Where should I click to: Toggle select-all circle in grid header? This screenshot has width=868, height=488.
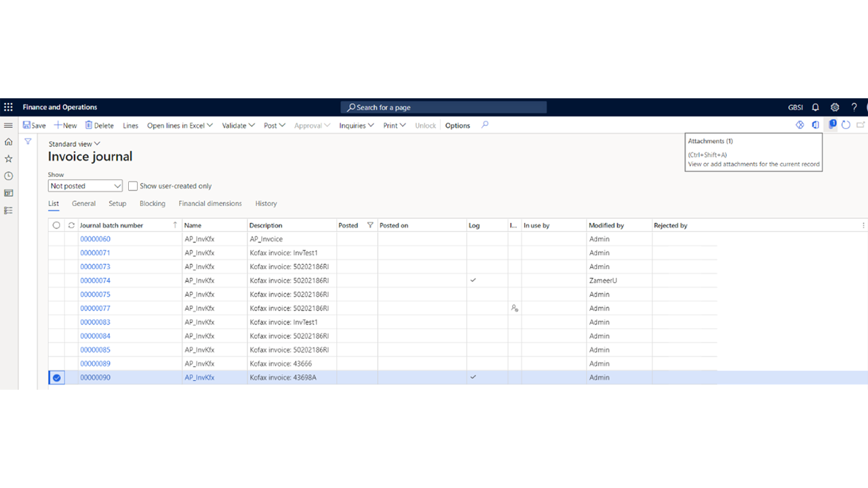click(56, 225)
